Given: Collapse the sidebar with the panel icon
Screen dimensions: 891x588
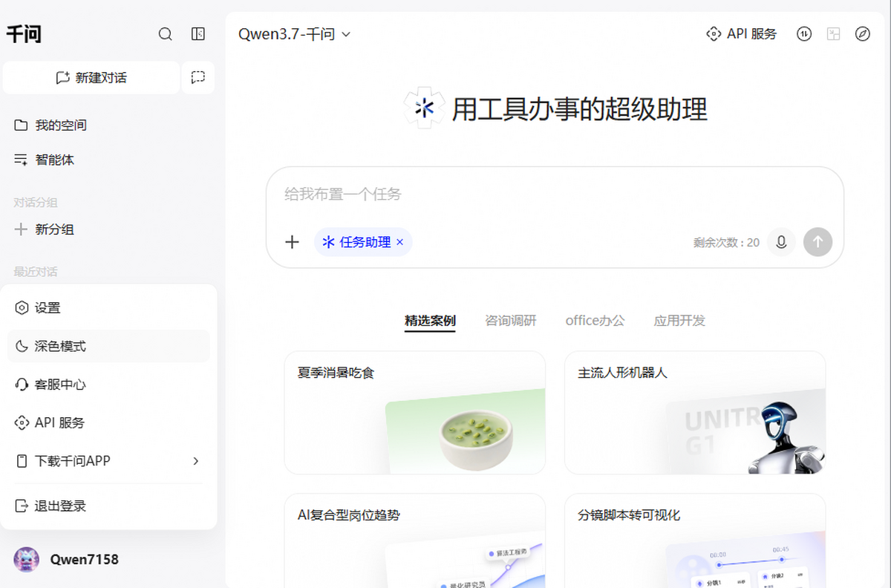Looking at the screenshot, I should [x=198, y=33].
